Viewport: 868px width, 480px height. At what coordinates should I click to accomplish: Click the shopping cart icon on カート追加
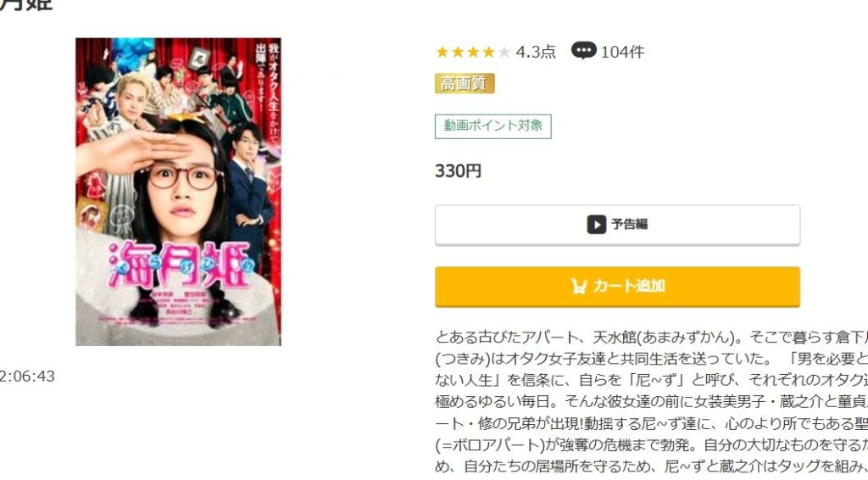pyautogui.click(x=579, y=287)
